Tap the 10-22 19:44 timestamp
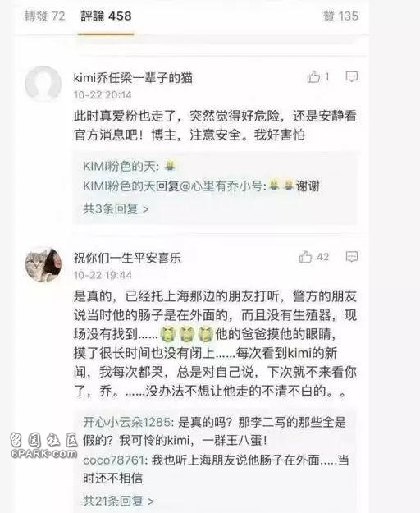The height and width of the screenshot is (513, 420). pyautogui.click(x=103, y=276)
